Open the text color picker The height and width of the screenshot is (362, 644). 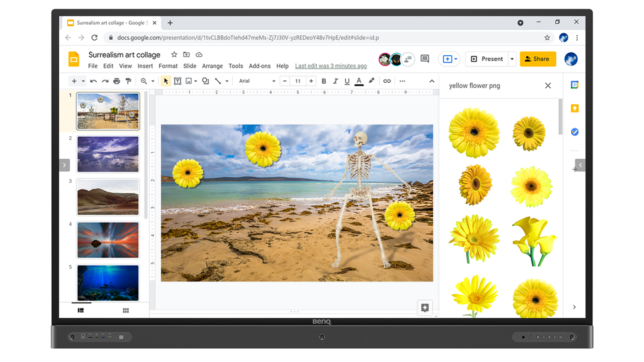359,81
